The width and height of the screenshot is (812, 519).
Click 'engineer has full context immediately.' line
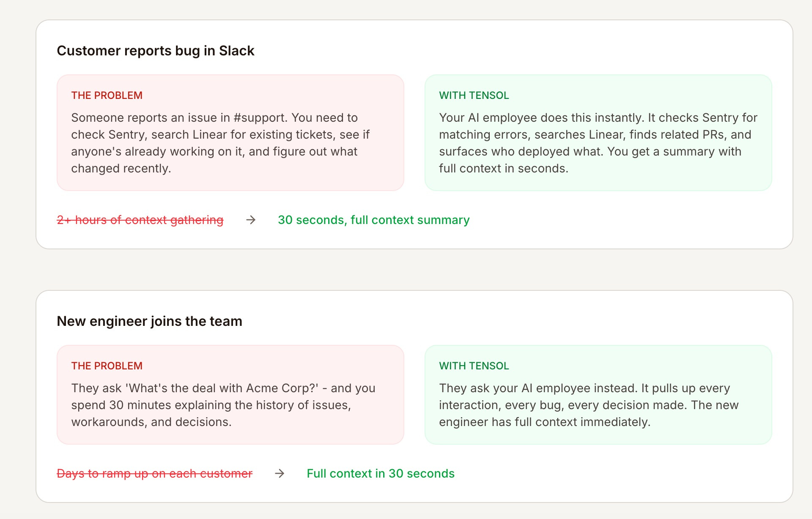pyautogui.click(x=544, y=422)
